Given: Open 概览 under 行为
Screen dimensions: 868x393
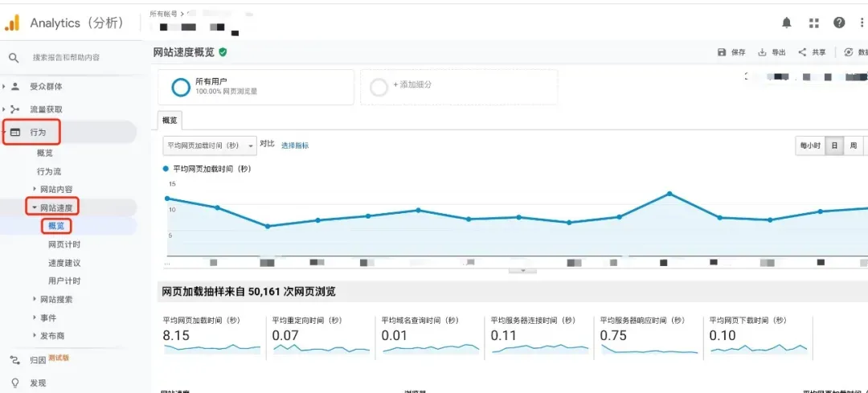Looking at the screenshot, I should 45,154.
